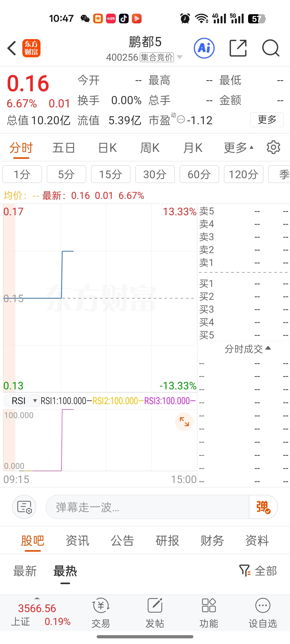Open the RSI indicator dropdown
This screenshot has width=290, height=644.
pyautogui.click(x=22, y=401)
